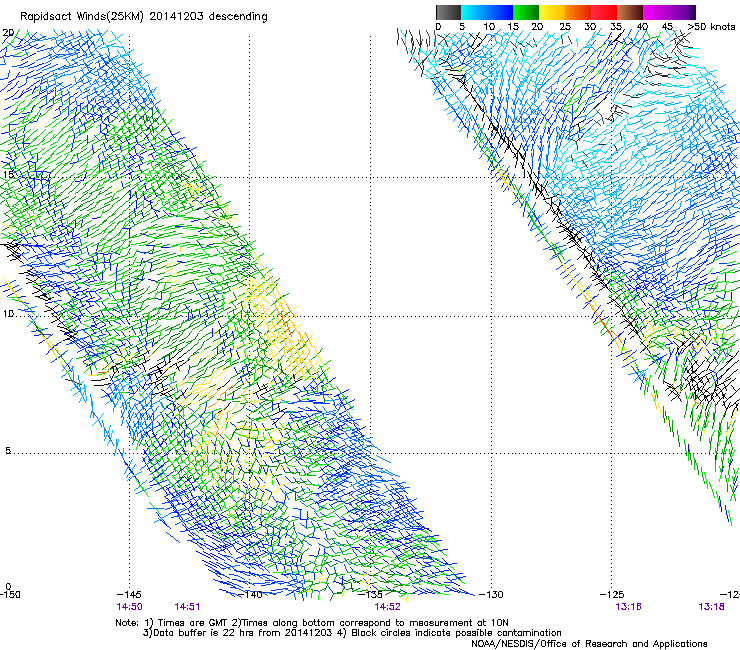Click the purple time label '13:18'
This screenshot has height=650, width=740.
(712, 607)
